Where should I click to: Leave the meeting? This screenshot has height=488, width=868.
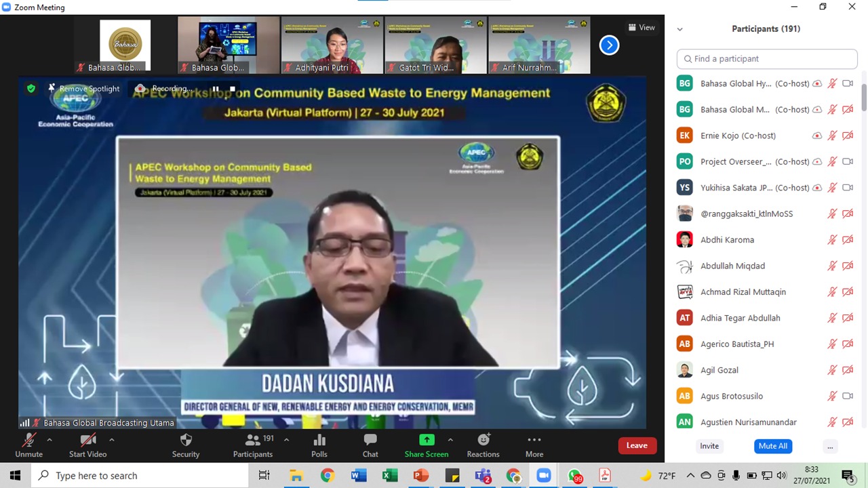pos(636,445)
